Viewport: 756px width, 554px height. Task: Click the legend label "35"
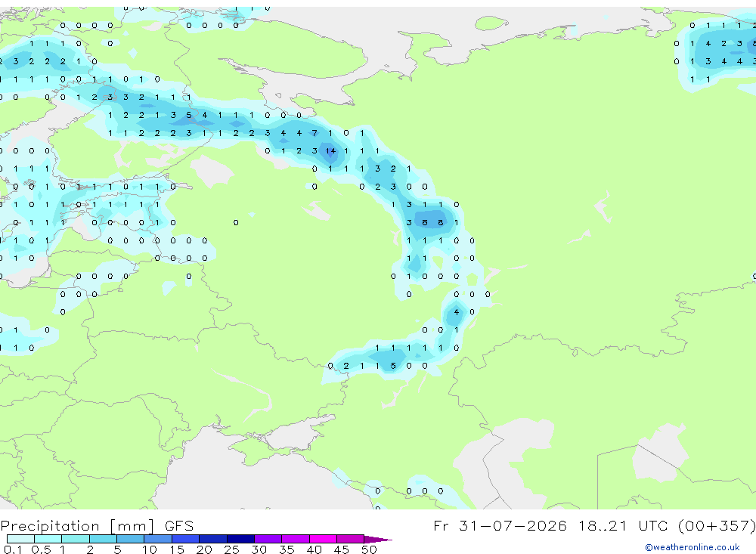click(x=287, y=549)
